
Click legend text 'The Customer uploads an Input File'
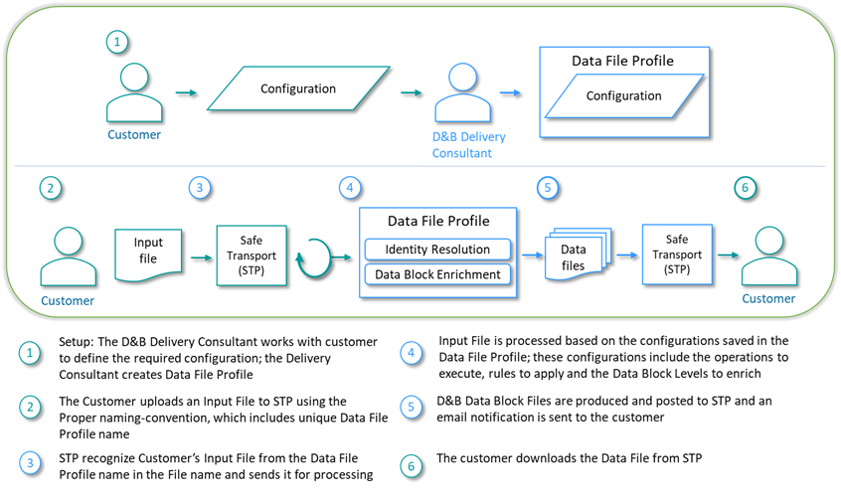click(x=223, y=418)
